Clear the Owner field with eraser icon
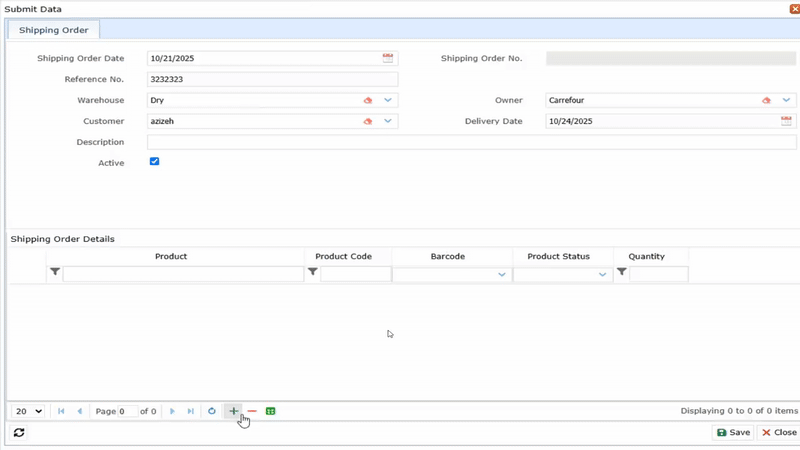Image resolution: width=800 pixels, height=450 pixels. click(767, 100)
